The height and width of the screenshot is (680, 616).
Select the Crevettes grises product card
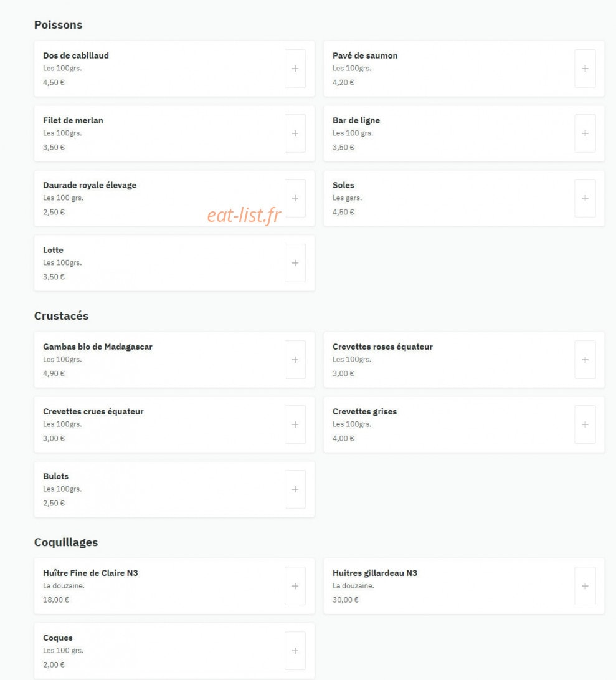[x=464, y=424]
